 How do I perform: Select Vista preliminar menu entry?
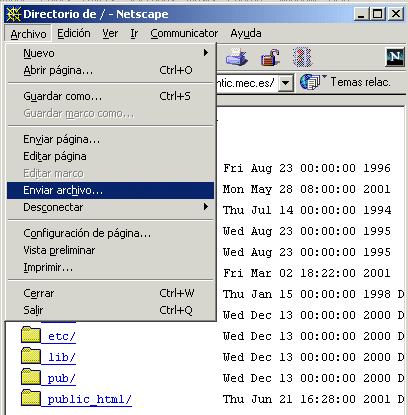110,250
